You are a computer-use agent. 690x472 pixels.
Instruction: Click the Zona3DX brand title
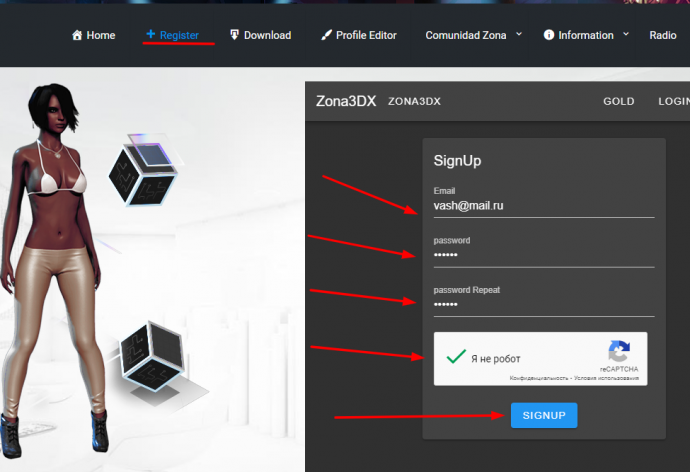[x=346, y=101]
